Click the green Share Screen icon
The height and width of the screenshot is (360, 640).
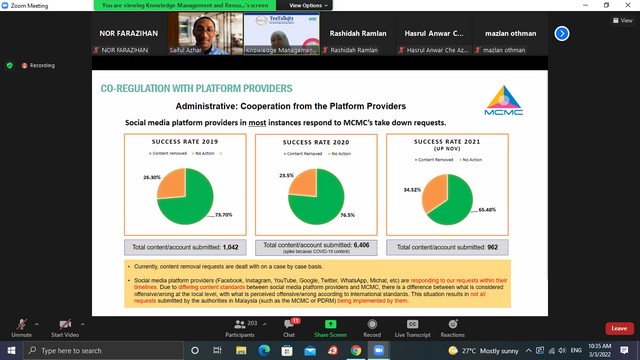coord(330,324)
